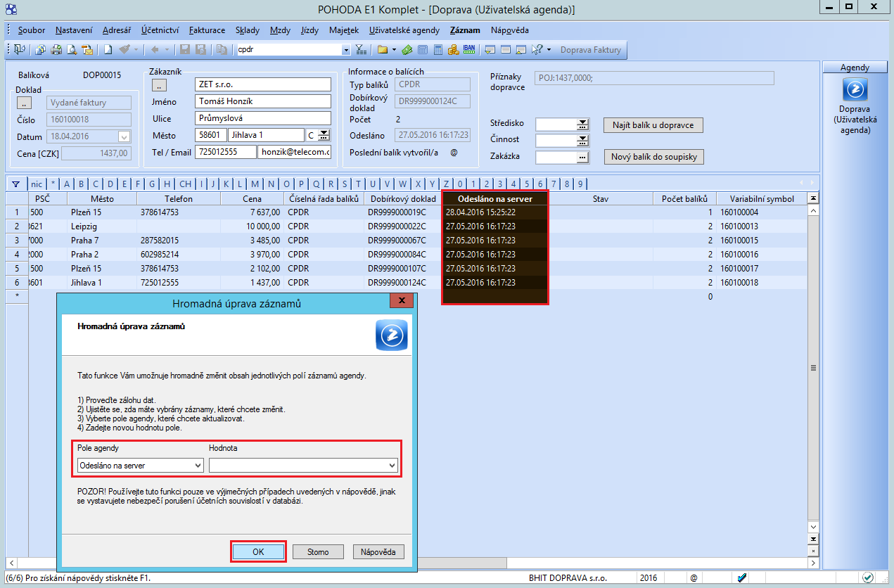Open the Uživatelské agendy menu

coord(404,30)
